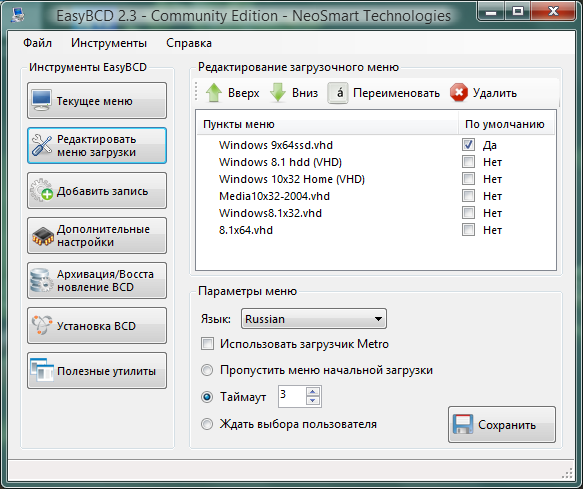Open the Текущее меню section
583x489 pixels.
97,100
